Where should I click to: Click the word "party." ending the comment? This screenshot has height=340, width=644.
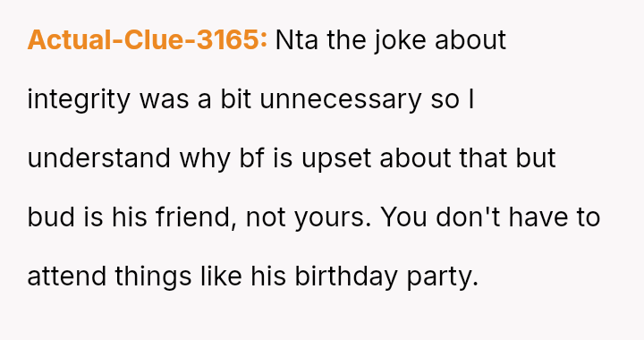443,277
